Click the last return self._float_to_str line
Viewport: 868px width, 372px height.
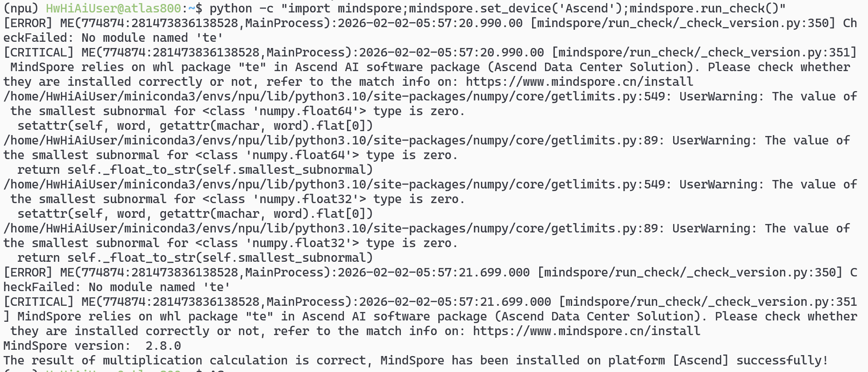195,258
